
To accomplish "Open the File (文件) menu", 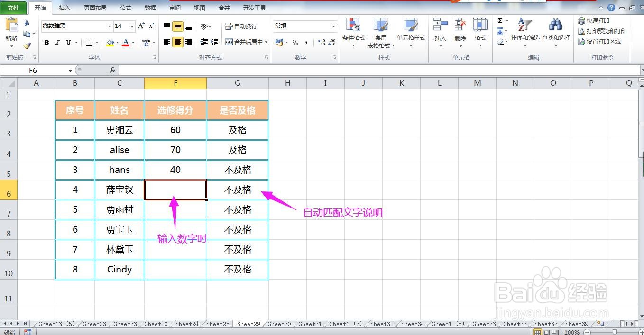I will tap(13, 8).
